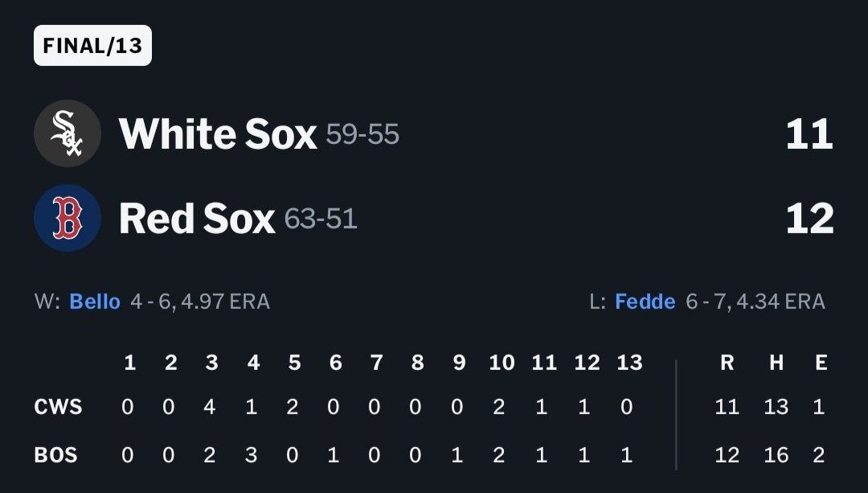Screen dimensions: 868x493
Task: Click the Red Sox team logo
Action: point(68,218)
